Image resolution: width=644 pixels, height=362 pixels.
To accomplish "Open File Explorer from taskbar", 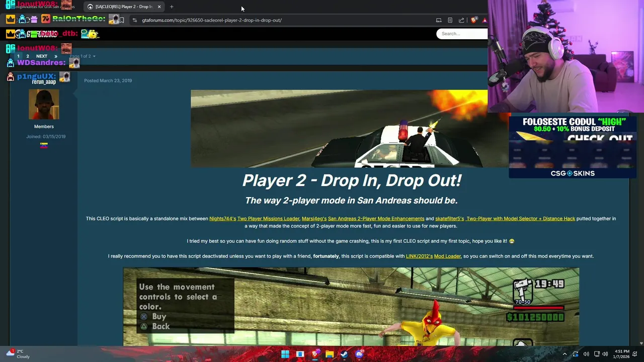I will [x=330, y=354].
